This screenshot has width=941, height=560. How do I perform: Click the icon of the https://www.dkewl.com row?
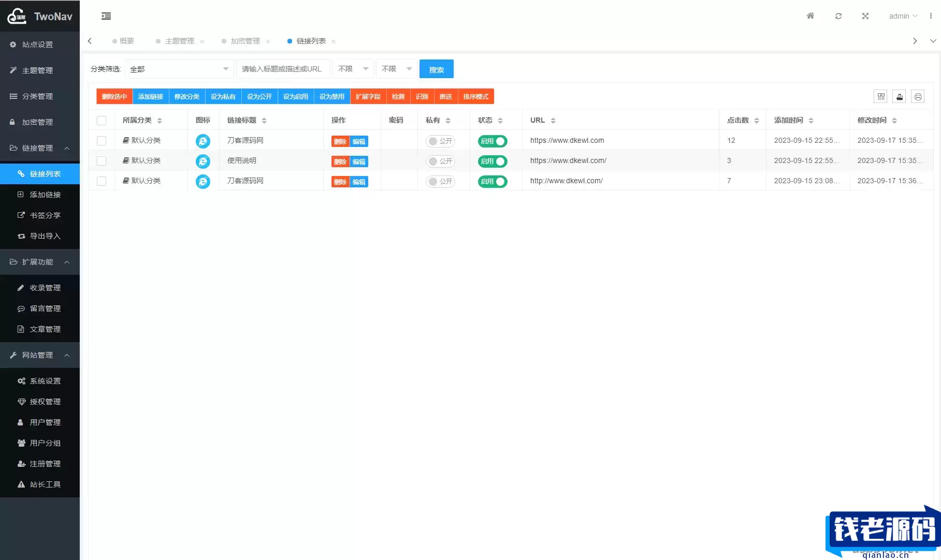tap(203, 141)
